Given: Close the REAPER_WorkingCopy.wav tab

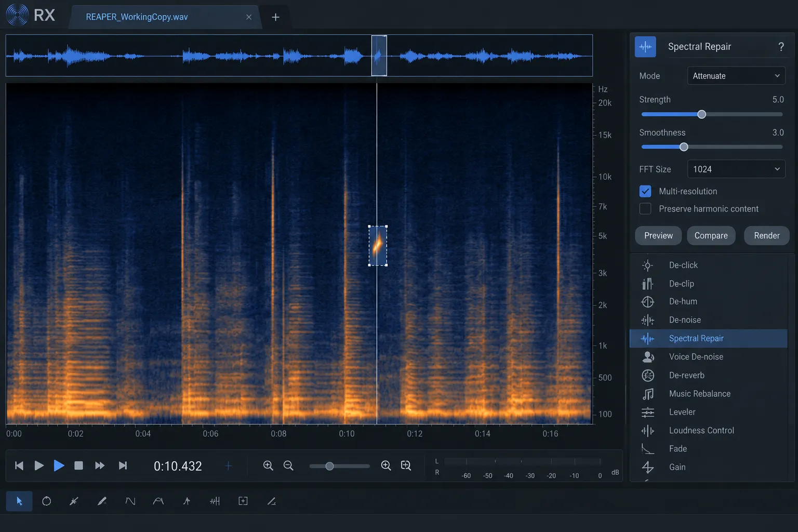Looking at the screenshot, I should point(249,17).
